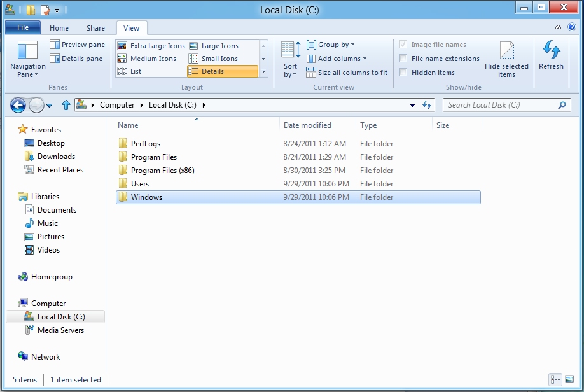Switch layout to Medium Icons
Viewport: 584px width, 392px height.
tap(147, 59)
